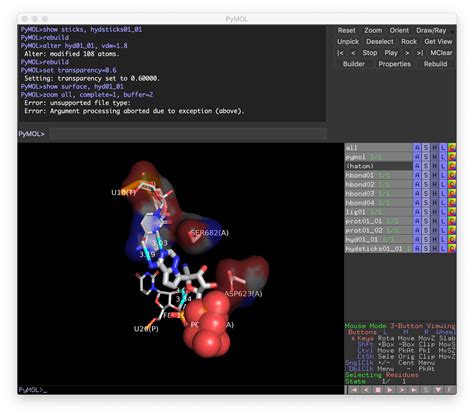
Task: Click the top-panel < previous frame control
Action: tap(353, 53)
